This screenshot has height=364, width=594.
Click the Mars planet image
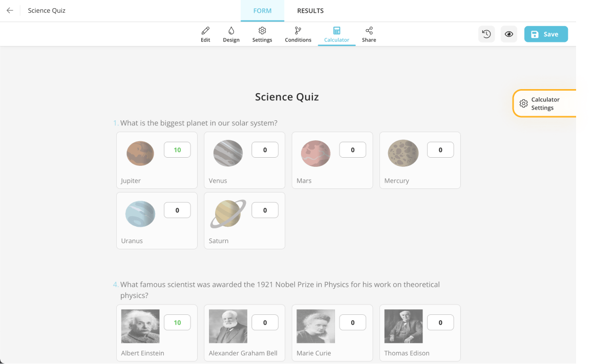pyautogui.click(x=315, y=154)
